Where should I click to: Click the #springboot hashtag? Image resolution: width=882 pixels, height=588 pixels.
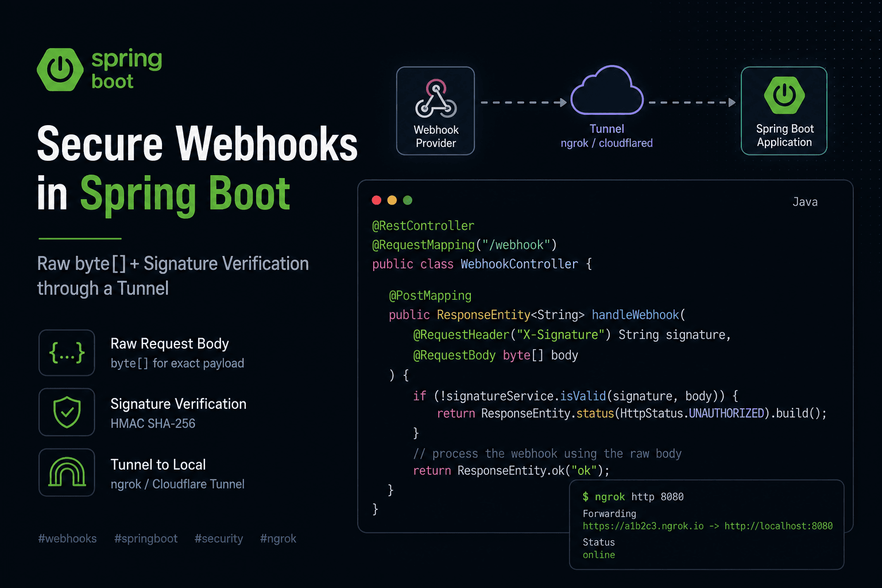point(146,539)
